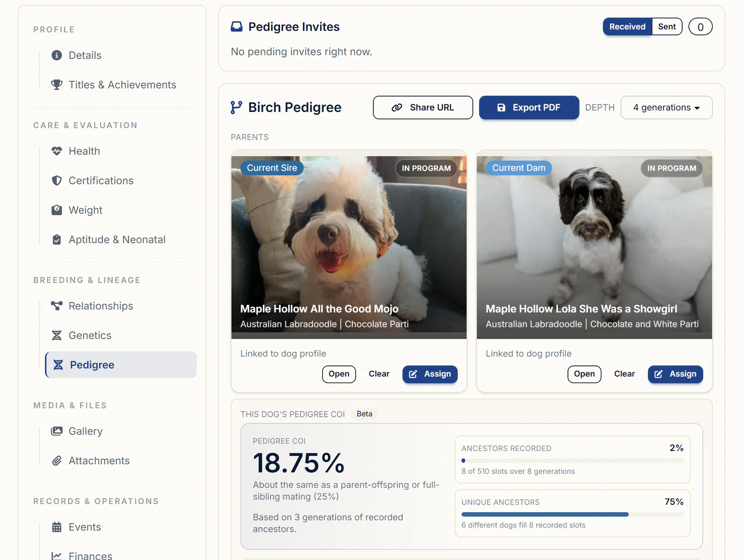
Task: Click the pending invites count badge
Action: (700, 26)
